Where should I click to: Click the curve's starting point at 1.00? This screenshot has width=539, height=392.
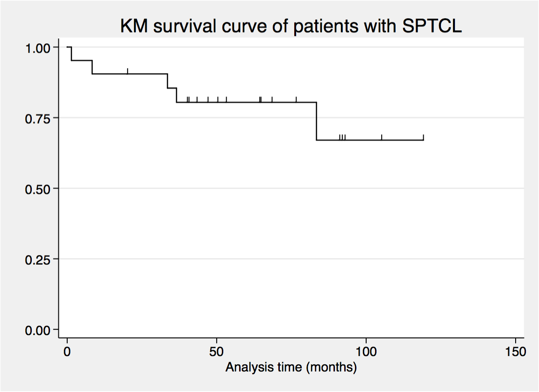click(68, 47)
